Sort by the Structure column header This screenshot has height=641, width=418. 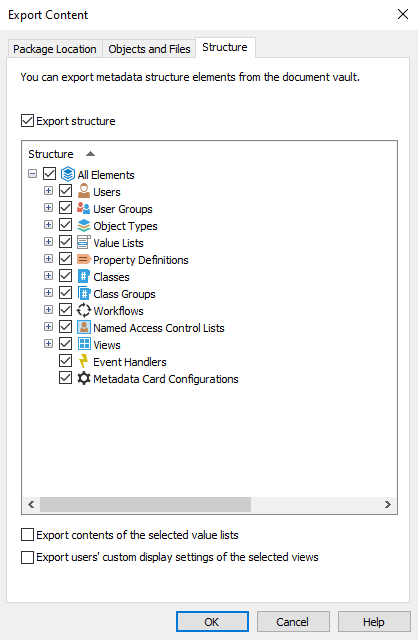[x=51, y=154]
